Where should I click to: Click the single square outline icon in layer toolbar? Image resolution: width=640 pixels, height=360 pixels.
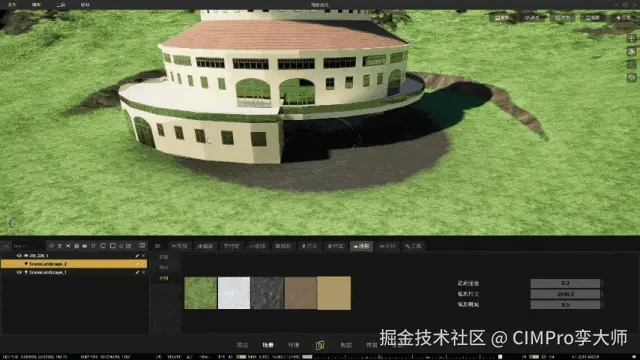(113, 246)
